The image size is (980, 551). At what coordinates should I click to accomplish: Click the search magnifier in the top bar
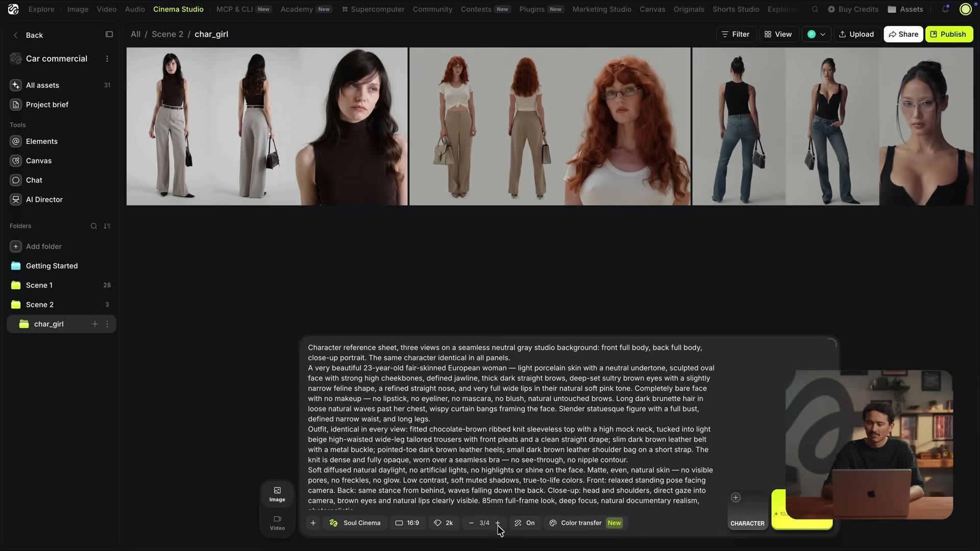coord(815,9)
